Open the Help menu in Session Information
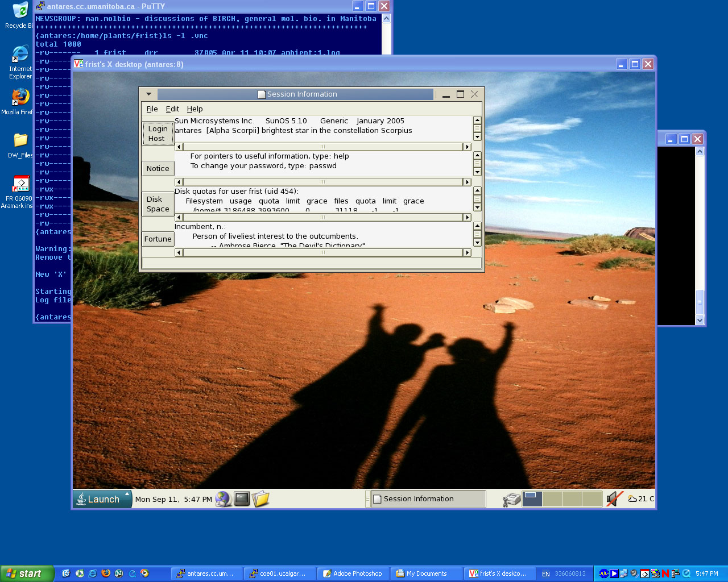The image size is (728, 582). 195,109
